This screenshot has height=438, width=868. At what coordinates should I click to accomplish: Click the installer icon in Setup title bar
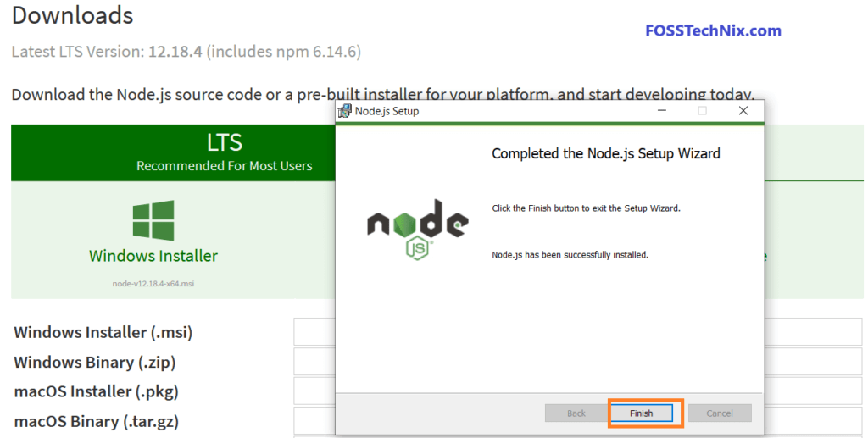pyautogui.click(x=345, y=111)
